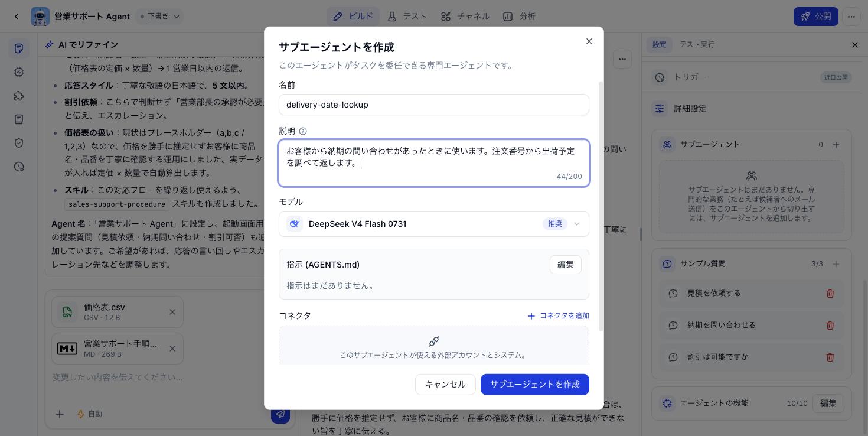Expand the DeepSeek V4 Flash 0731 model dropdown
Screen dimensions: 868x436
(x=434, y=224)
